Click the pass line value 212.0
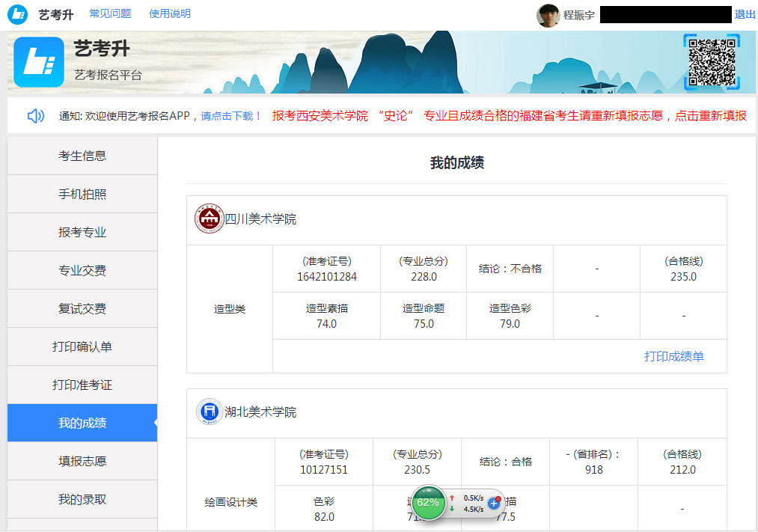Viewport: 758px width, 532px height. (682, 470)
